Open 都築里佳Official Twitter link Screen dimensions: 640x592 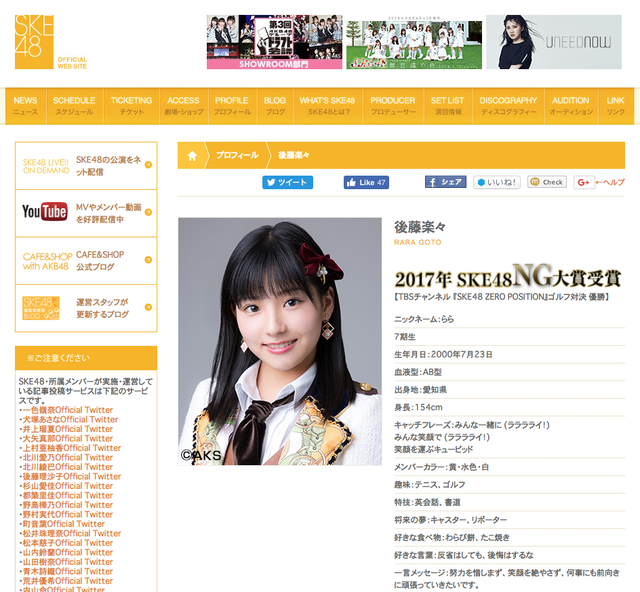68,495
